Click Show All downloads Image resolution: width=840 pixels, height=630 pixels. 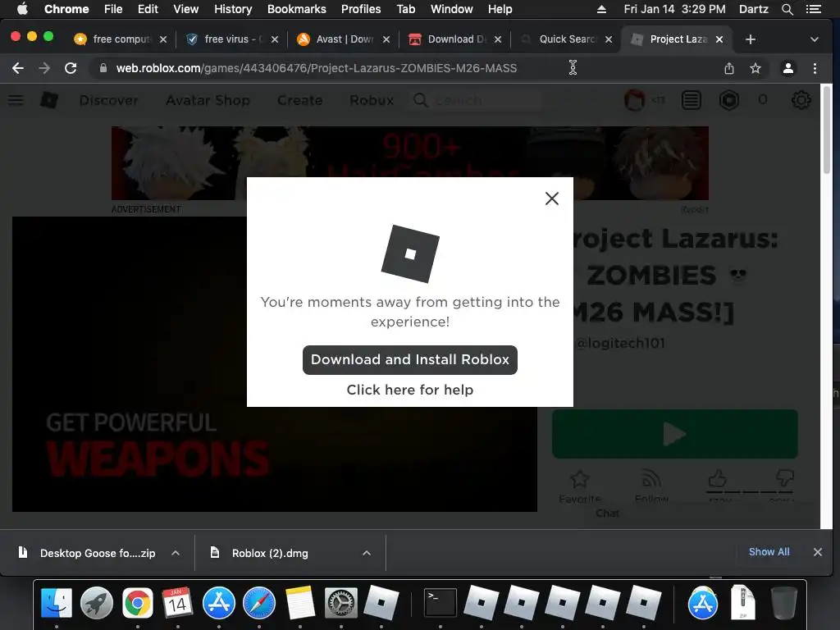coord(769,552)
